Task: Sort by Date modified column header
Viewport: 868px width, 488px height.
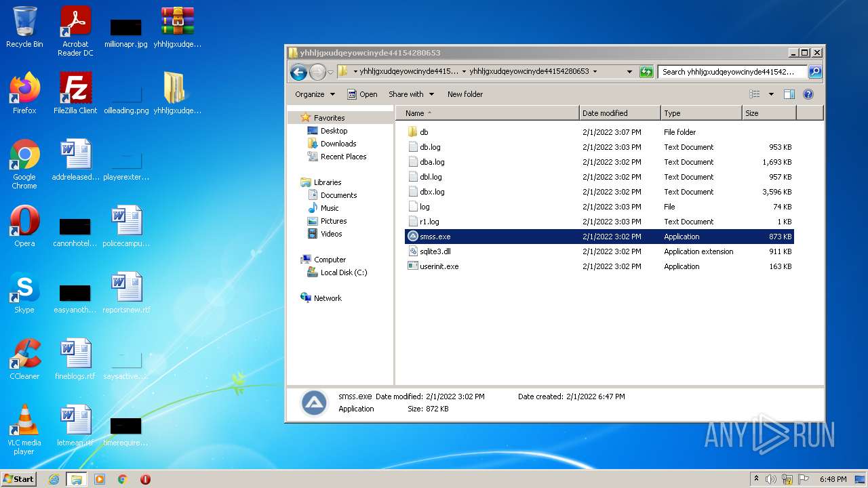Action: tap(620, 113)
